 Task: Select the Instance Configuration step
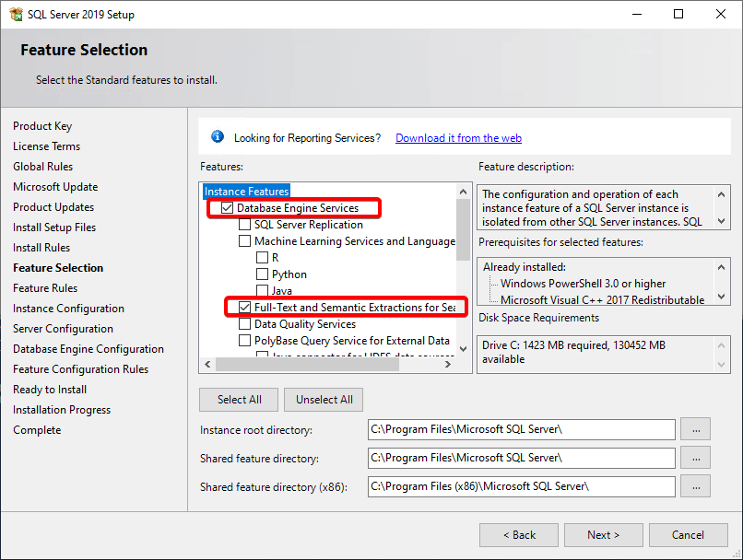(68, 309)
